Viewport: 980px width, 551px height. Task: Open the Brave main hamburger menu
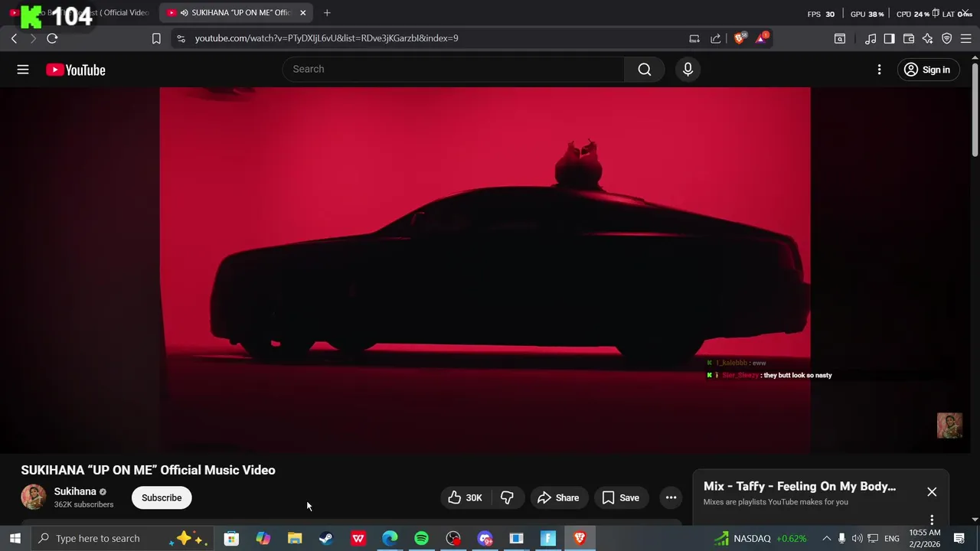[x=966, y=38]
